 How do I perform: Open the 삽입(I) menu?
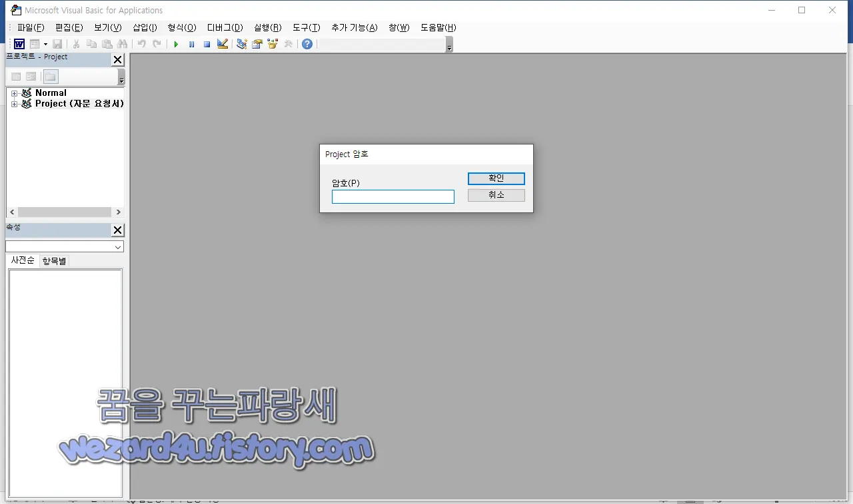pos(145,27)
